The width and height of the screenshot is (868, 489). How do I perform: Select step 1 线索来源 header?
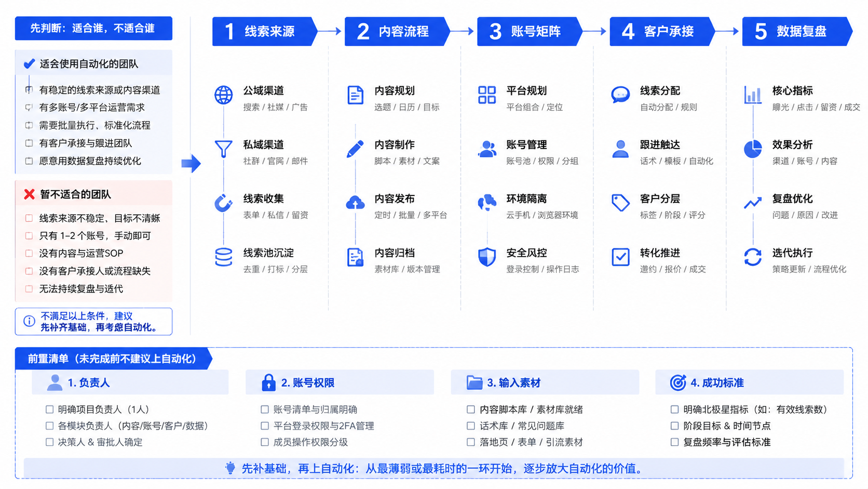pyautogui.click(x=265, y=31)
